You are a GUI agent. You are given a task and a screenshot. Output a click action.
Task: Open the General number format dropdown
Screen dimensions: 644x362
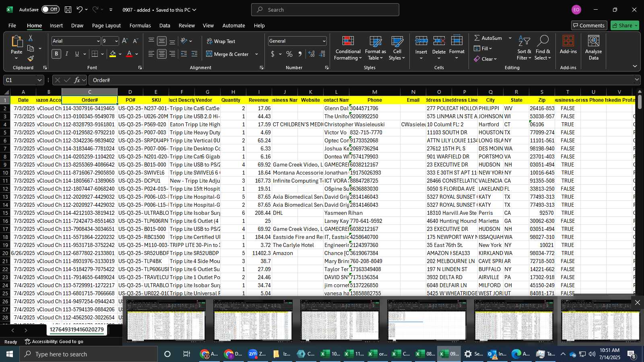point(324,41)
